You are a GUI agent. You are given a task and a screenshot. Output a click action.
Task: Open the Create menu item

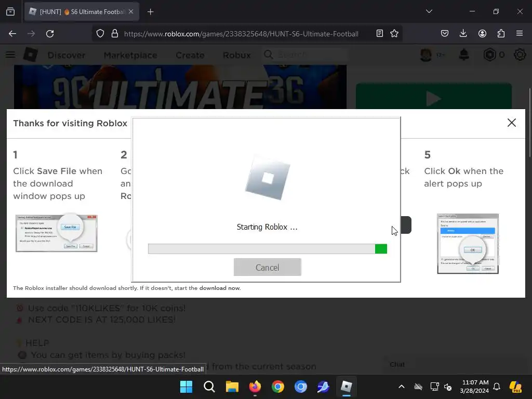click(x=190, y=55)
